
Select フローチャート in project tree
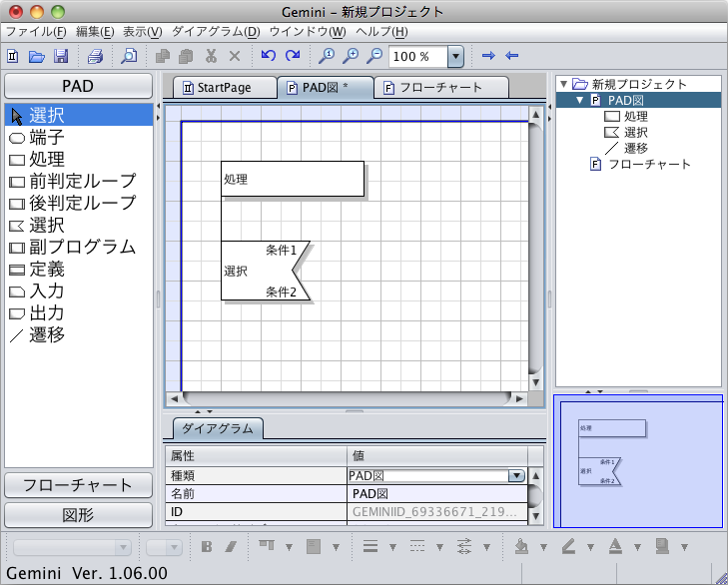tap(640, 164)
